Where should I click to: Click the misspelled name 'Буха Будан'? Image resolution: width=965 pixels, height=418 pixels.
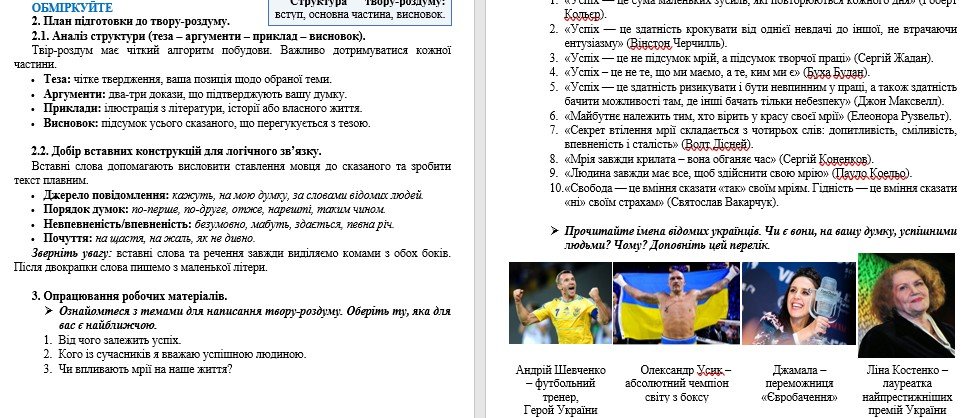point(834,72)
